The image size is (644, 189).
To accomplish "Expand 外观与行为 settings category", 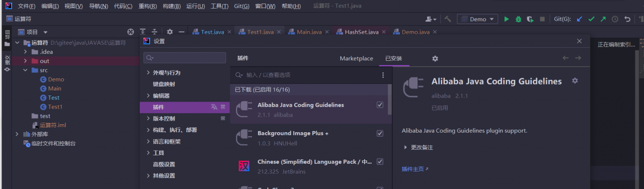I will [x=148, y=73].
